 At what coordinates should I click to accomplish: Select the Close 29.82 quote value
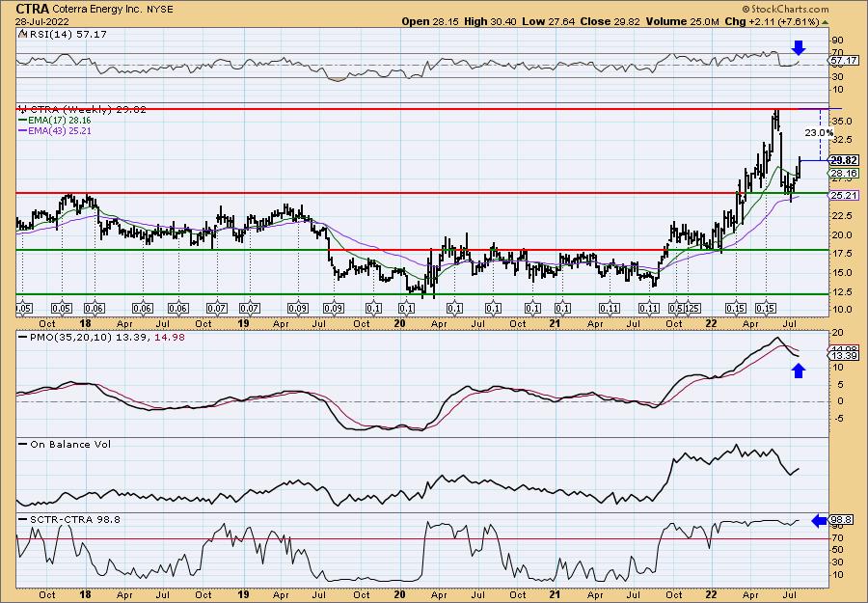(611, 21)
